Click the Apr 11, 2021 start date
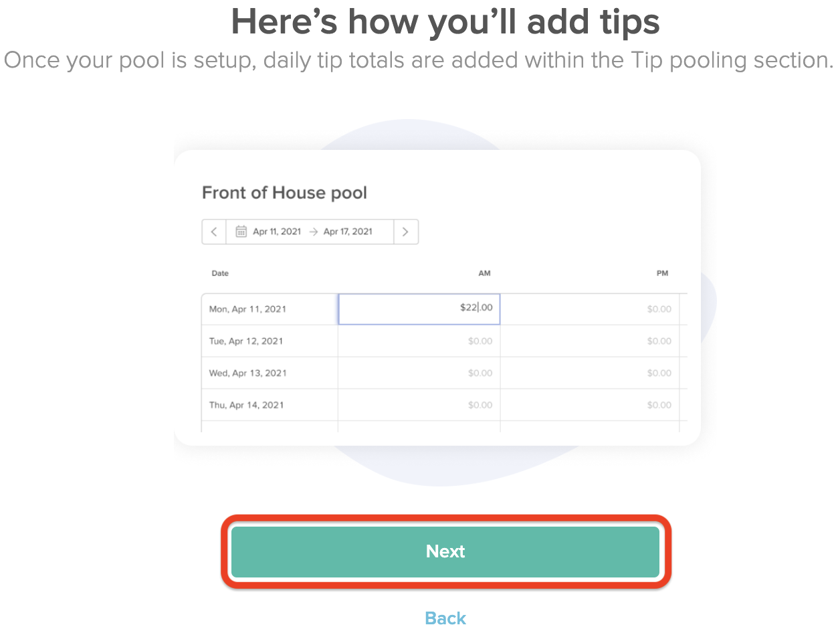840x633 pixels. coord(276,231)
